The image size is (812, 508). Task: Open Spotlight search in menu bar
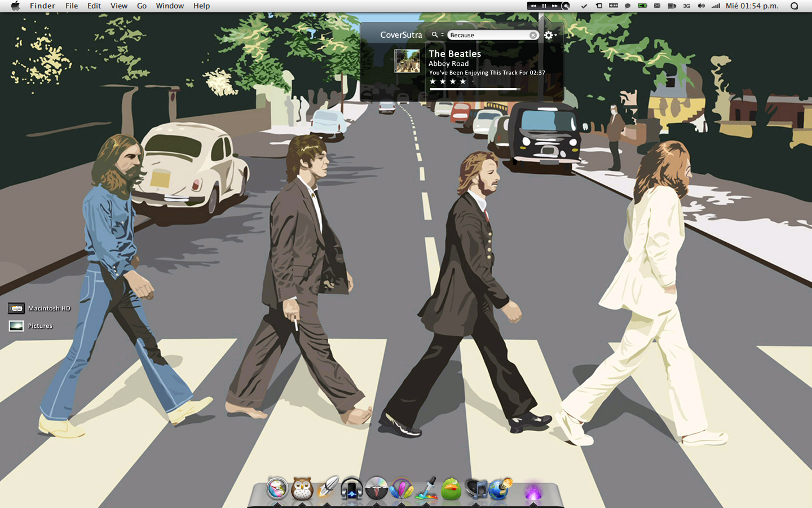795,6
